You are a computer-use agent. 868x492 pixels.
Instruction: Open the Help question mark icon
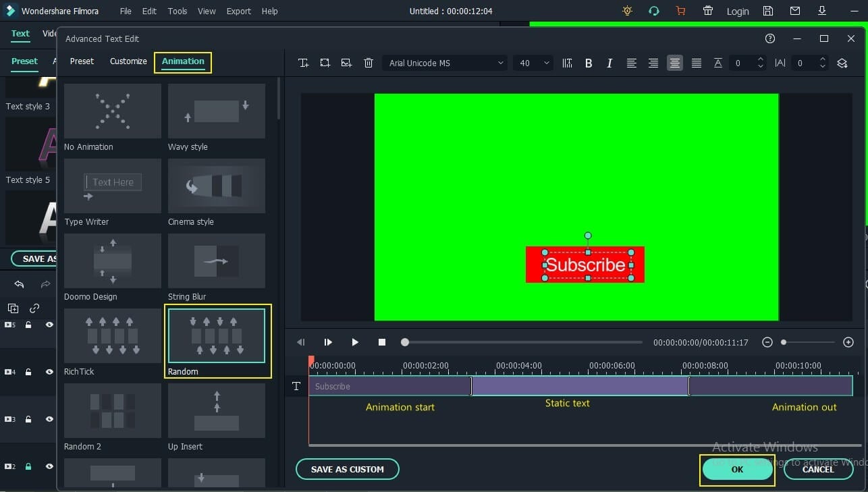[x=770, y=38]
